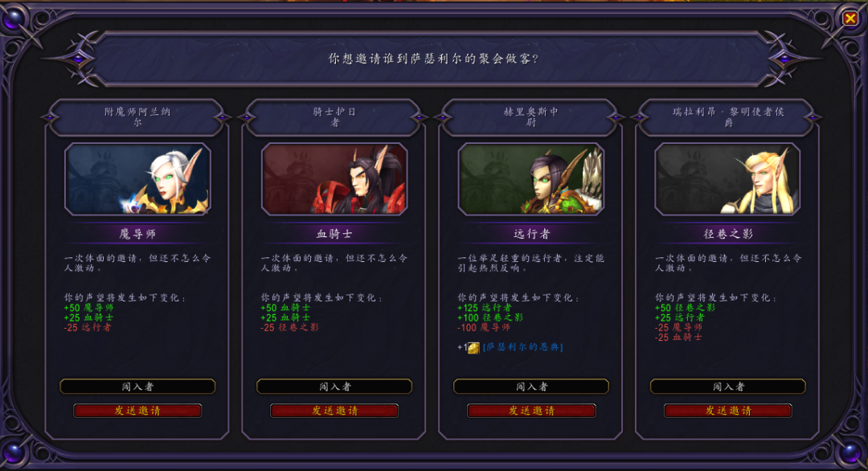
Task: Close the invitation dialog with the X button
Action: tap(850, 18)
